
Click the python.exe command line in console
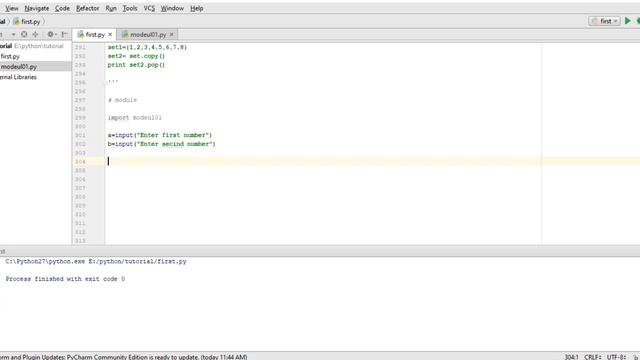point(96,261)
